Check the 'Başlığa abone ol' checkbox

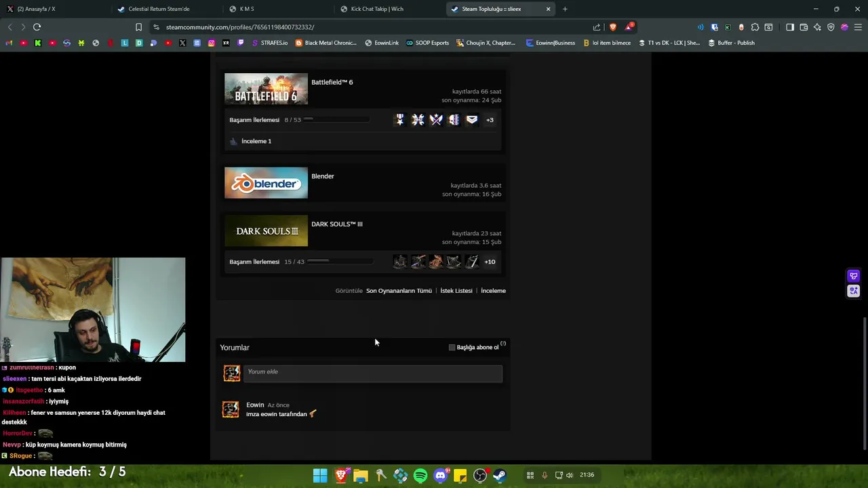[452, 348]
